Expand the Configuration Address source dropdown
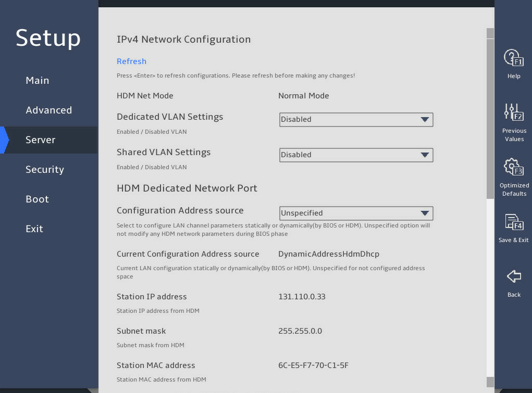Screen dimensions: 532x393 pyautogui.click(x=356, y=213)
